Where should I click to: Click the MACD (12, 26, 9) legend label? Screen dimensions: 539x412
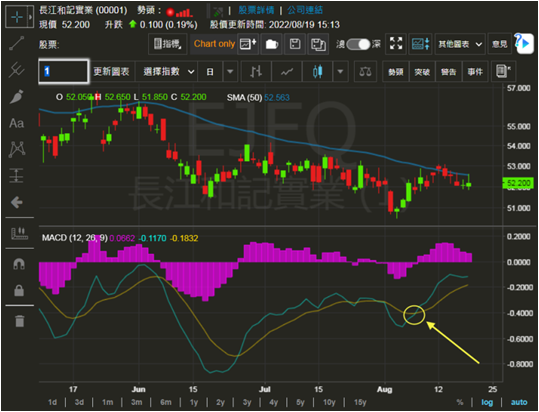[74, 238]
